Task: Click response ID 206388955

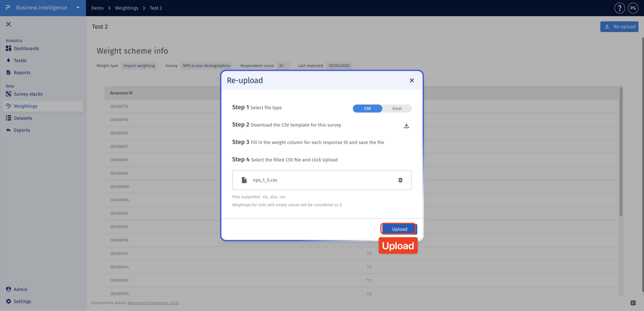Action: tap(119, 227)
